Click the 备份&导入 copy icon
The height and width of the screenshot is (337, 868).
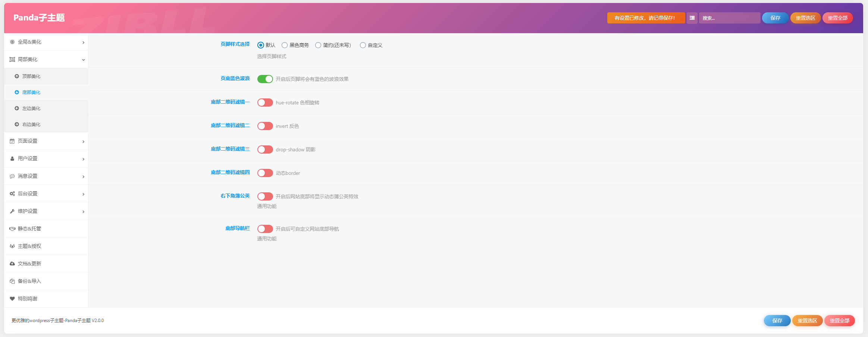(x=12, y=281)
